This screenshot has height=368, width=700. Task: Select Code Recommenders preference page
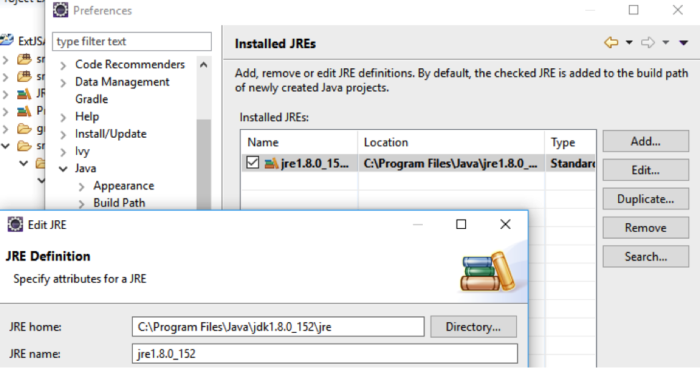(x=130, y=64)
